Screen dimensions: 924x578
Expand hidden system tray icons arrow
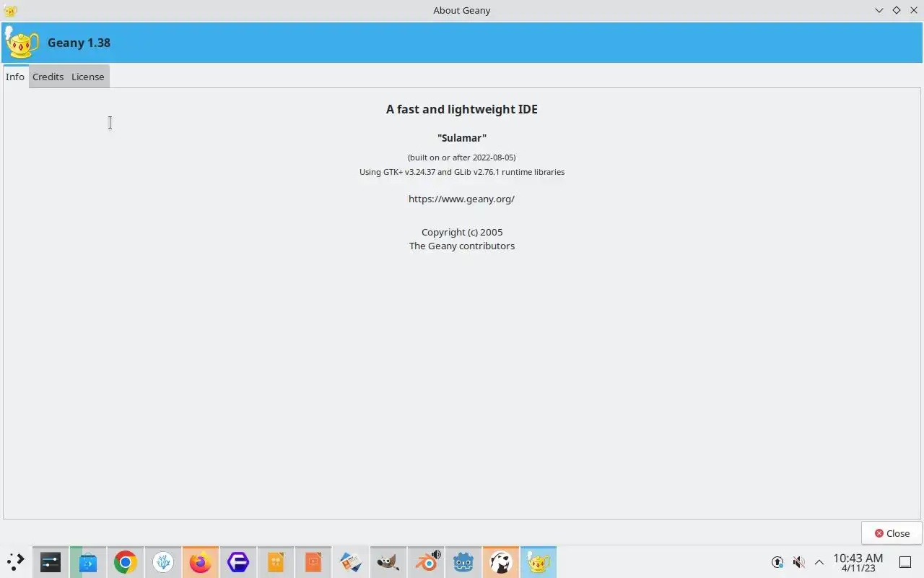(819, 562)
